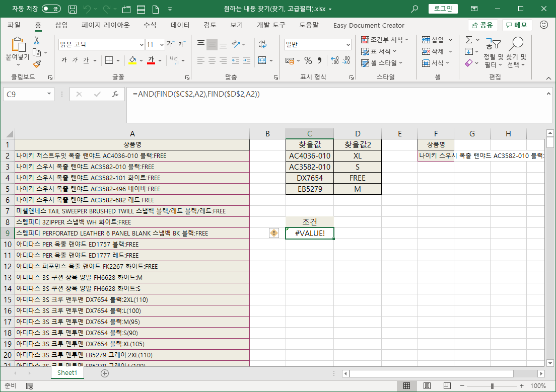The width and height of the screenshot is (556, 392).
Task: Open 셀 스타일 cell styles menu
Action: 382,63
